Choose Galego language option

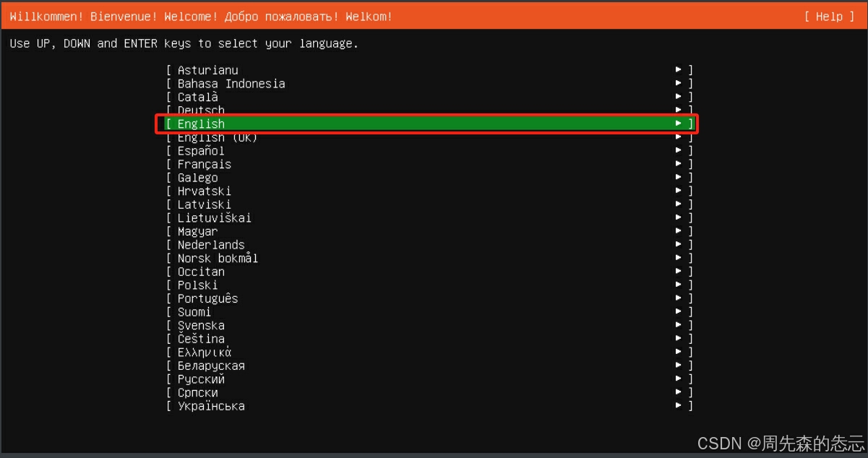click(x=429, y=178)
